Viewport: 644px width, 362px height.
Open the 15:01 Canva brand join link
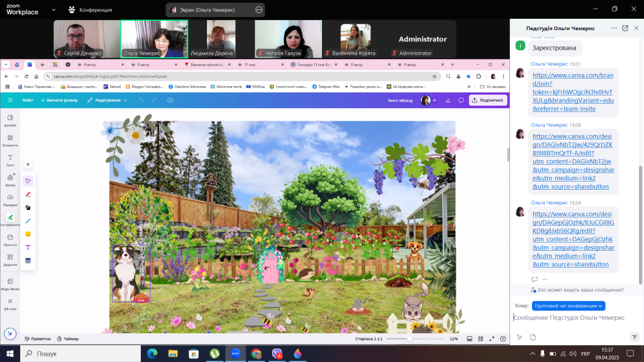573,92
